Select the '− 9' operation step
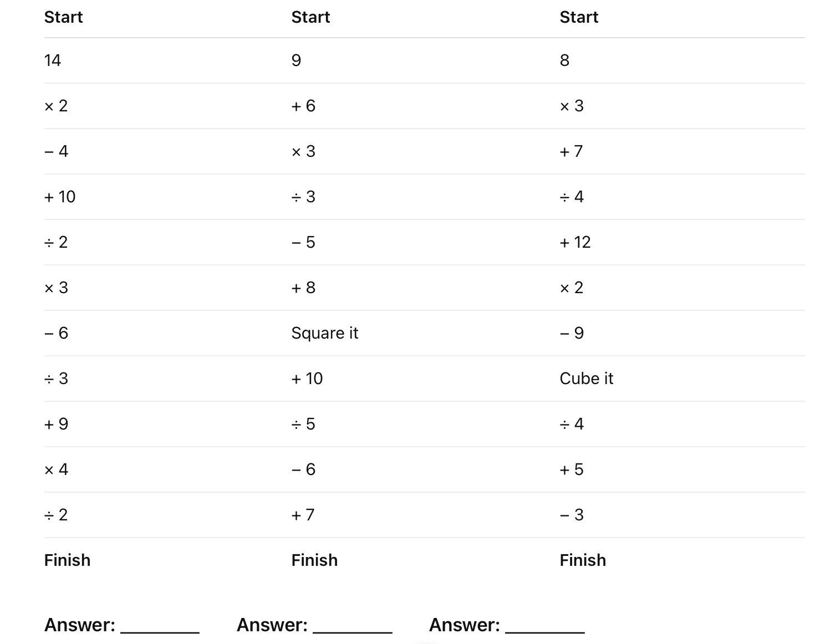This screenshot has height=644, width=815. click(572, 333)
